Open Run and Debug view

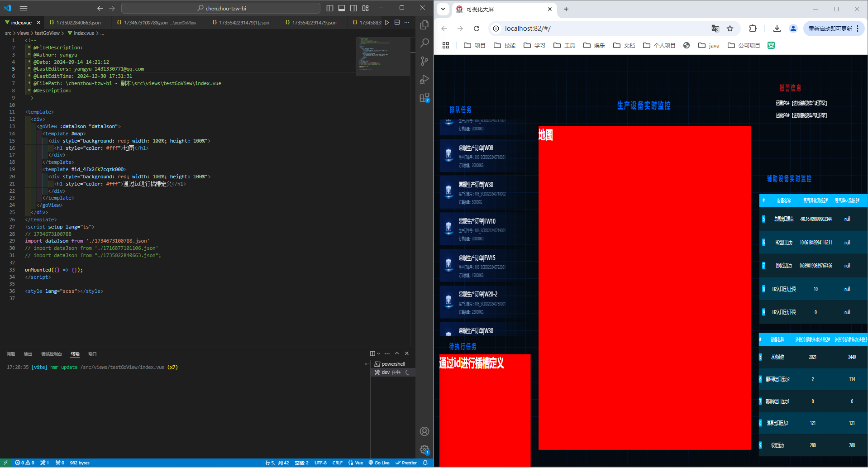tap(424, 79)
